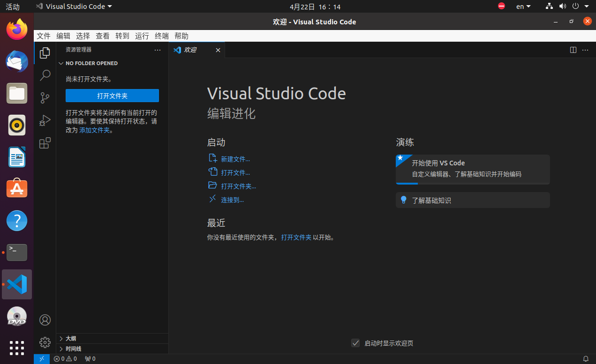This screenshot has height=364, width=596.
Task: Open the 文件 menu
Action: 44,36
